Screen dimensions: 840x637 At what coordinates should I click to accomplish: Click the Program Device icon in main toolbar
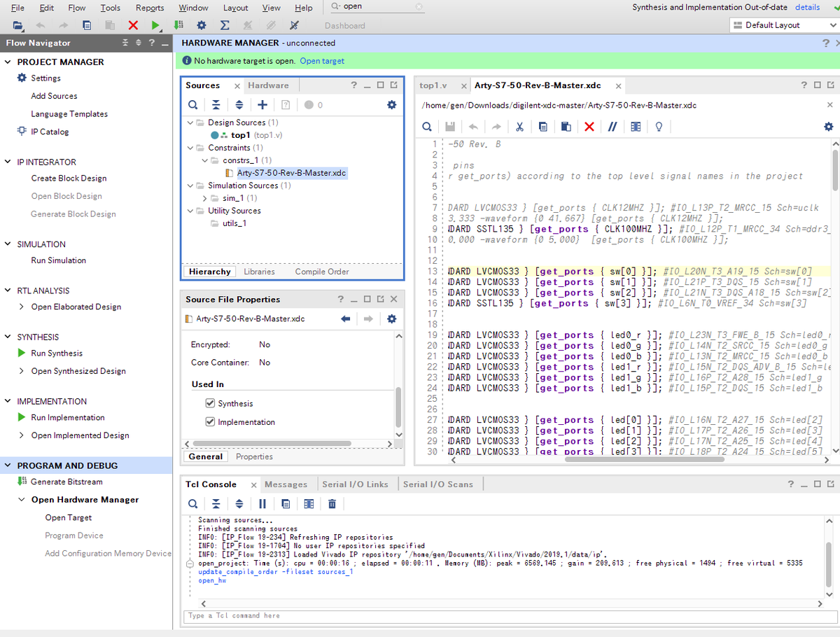[x=178, y=25]
